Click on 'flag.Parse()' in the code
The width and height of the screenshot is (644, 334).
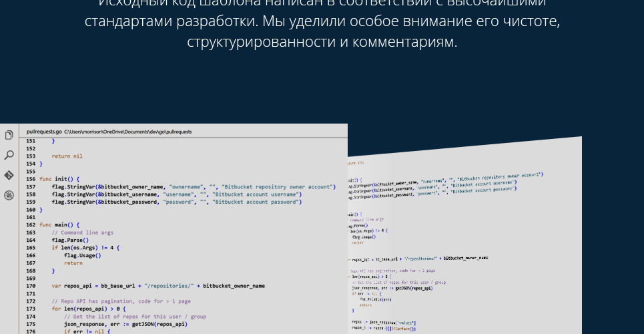click(70, 240)
